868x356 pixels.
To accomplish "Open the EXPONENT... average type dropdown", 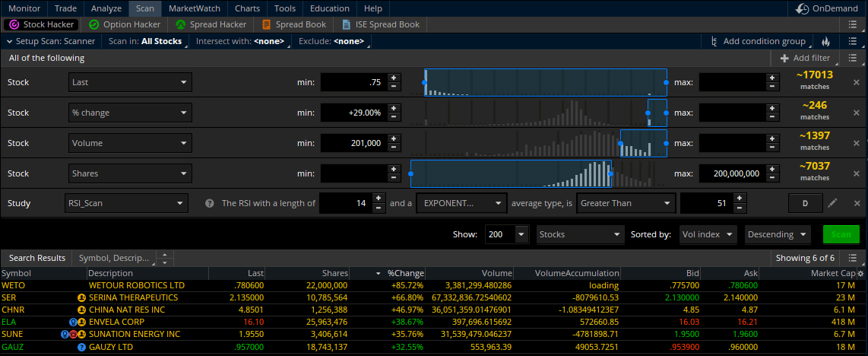I will (461, 203).
